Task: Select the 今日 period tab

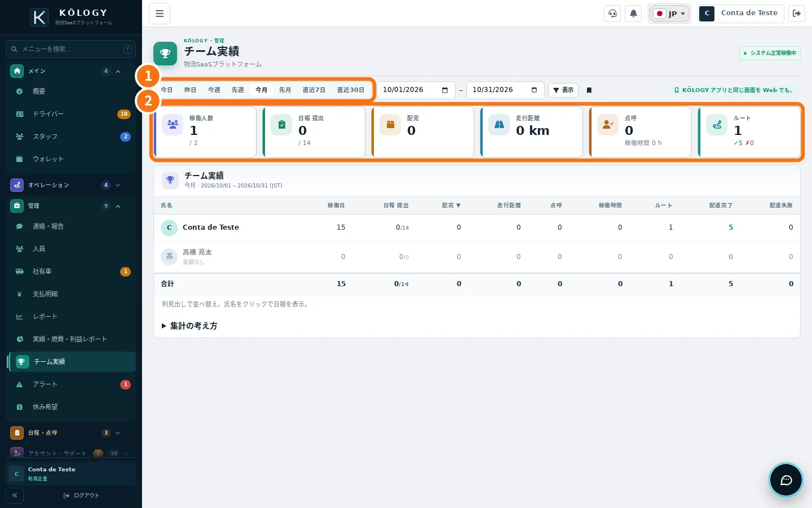Action: coord(167,90)
